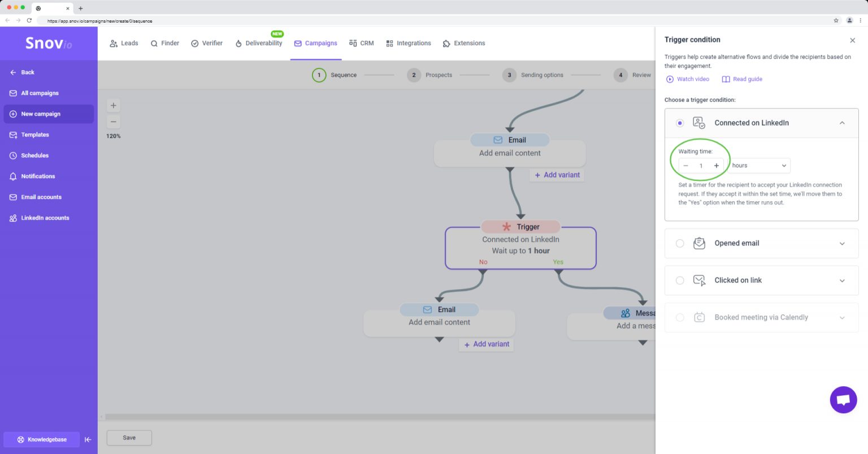Open the hours unit dropdown

[x=759, y=166]
